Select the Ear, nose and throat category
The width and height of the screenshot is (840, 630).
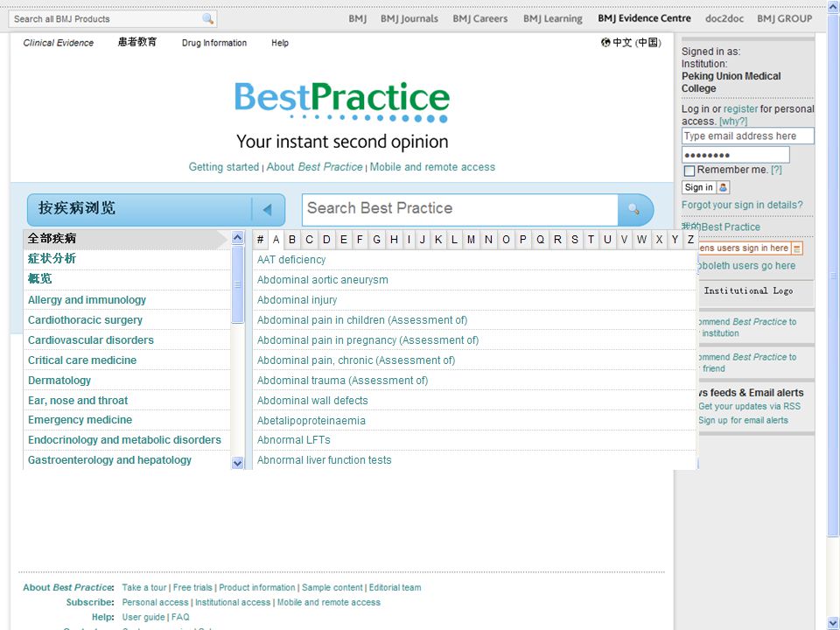point(78,401)
